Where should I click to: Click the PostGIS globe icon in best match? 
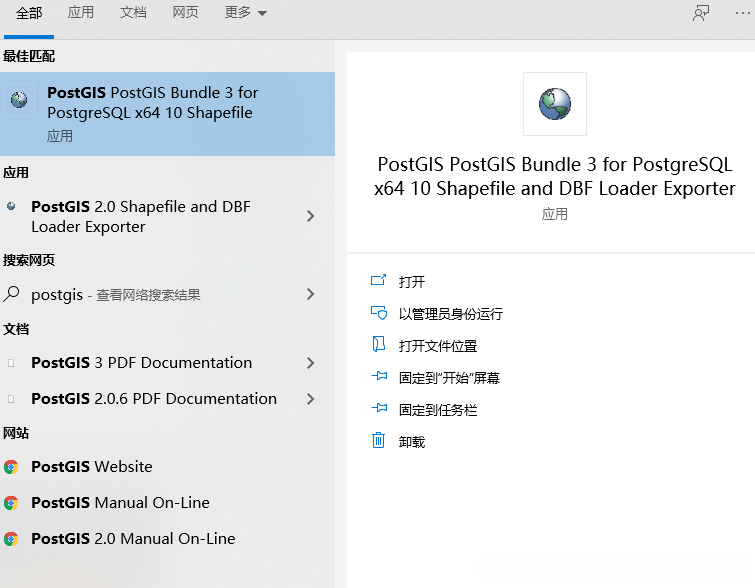(19, 99)
